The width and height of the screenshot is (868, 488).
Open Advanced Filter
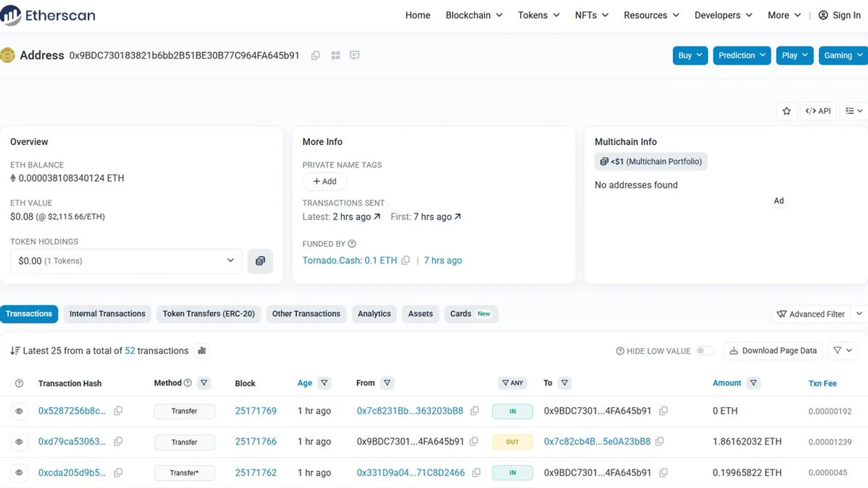[811, 314]
